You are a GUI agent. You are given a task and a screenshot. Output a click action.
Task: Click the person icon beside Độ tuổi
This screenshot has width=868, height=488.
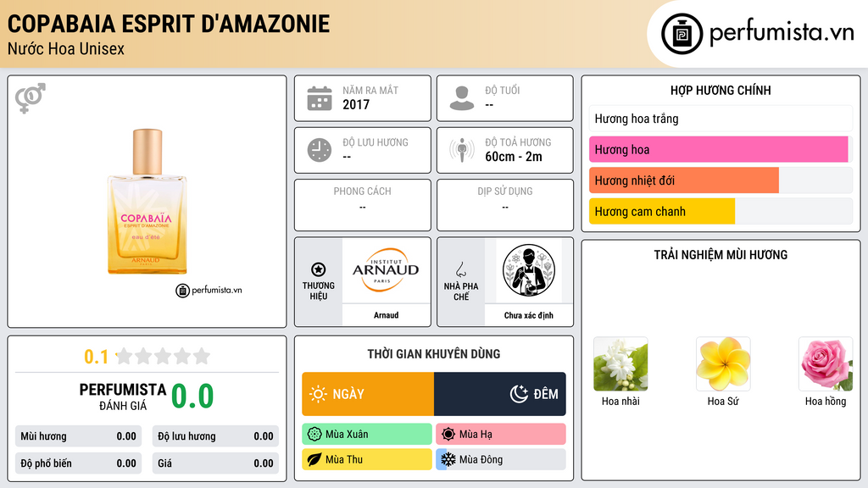[x=462, y=98]
